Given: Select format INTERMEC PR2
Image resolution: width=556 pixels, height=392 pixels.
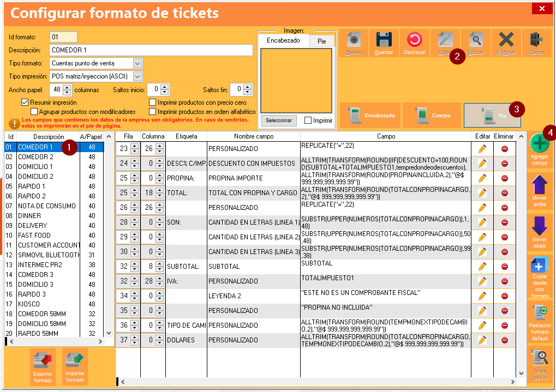Looking at the screenshot, I should tap(54, 265).
